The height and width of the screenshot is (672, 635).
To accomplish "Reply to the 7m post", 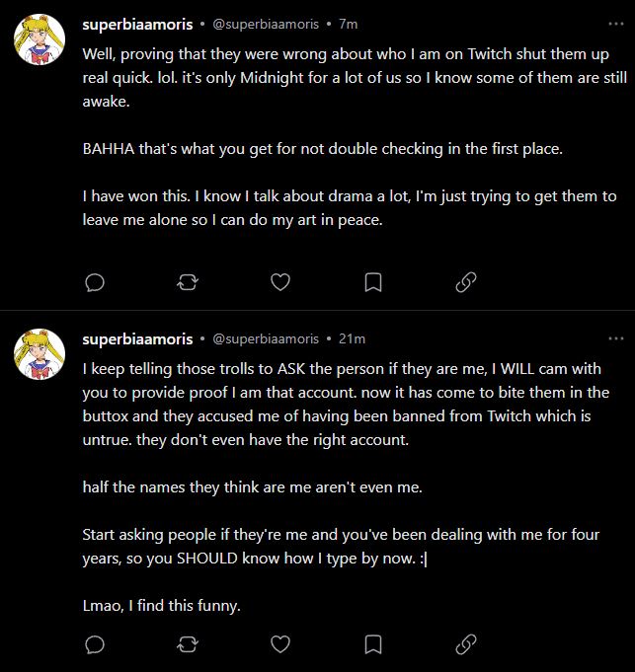I will pos(95,283).
